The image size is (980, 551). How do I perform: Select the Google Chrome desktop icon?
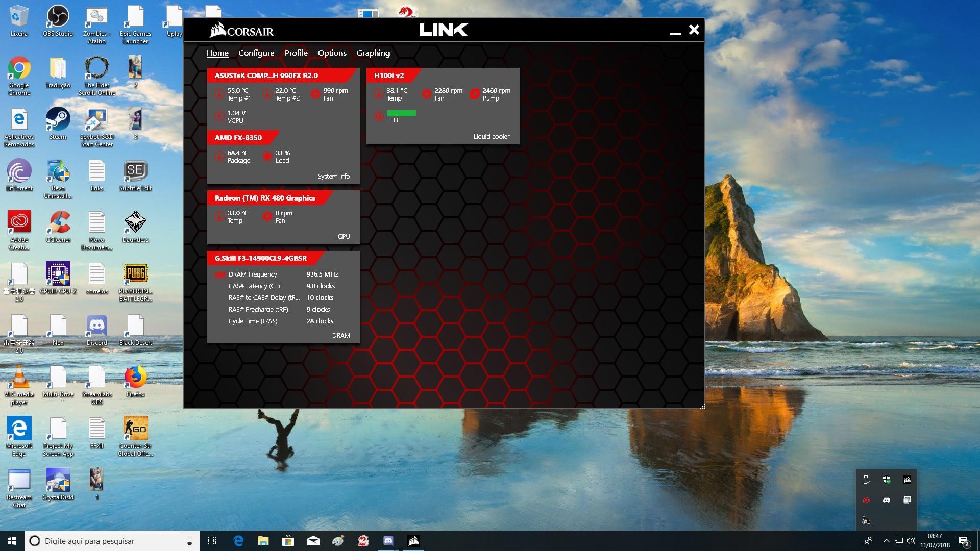click(x=19, y=76)
